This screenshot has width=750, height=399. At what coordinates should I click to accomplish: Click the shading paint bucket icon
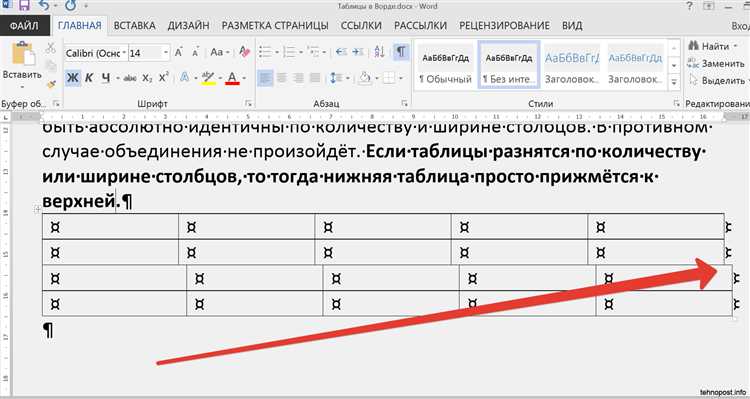[x=365, y=78]
